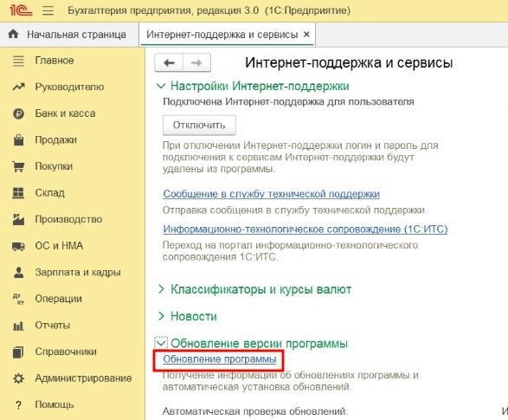Click the ОС и НМА truck icon
The image size is (508, 420).
tap(18, 246)
